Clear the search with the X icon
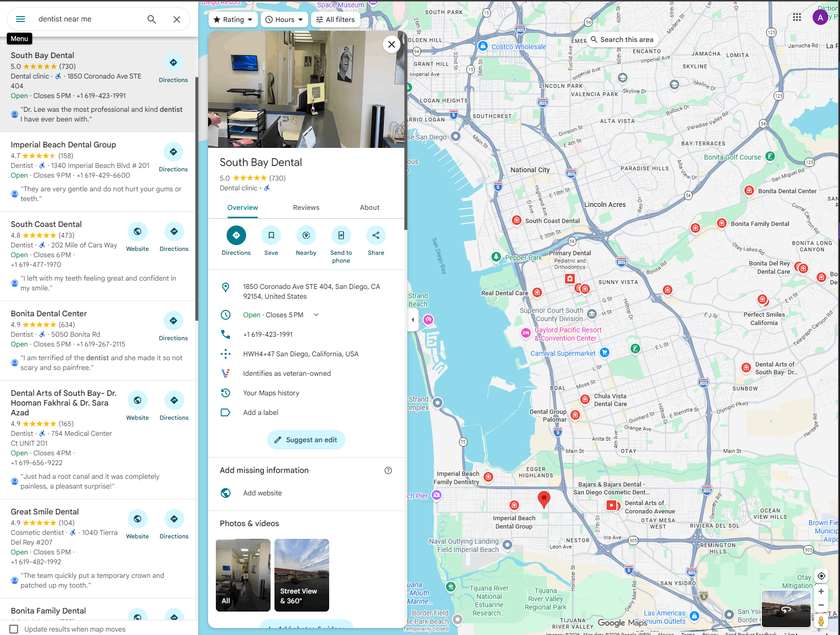The image size is (840, 635). (177, 19)
